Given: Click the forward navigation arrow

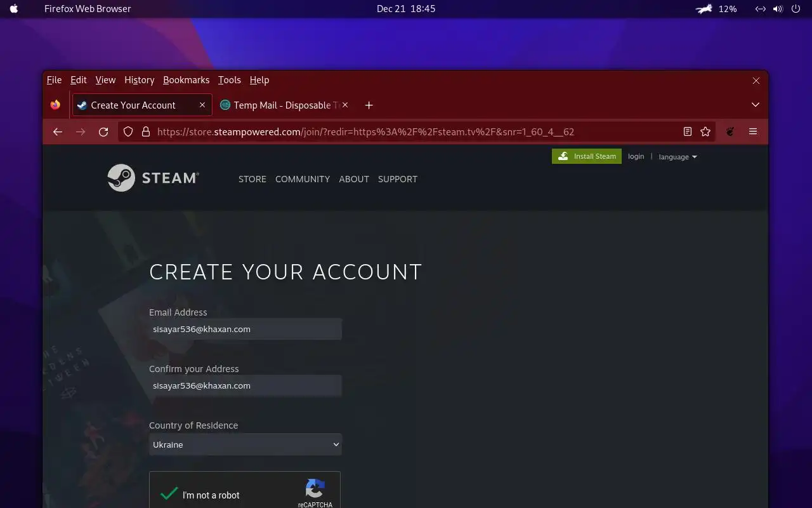Looking at the screenshot, I should pyautogui.click(x=81, y=131).
